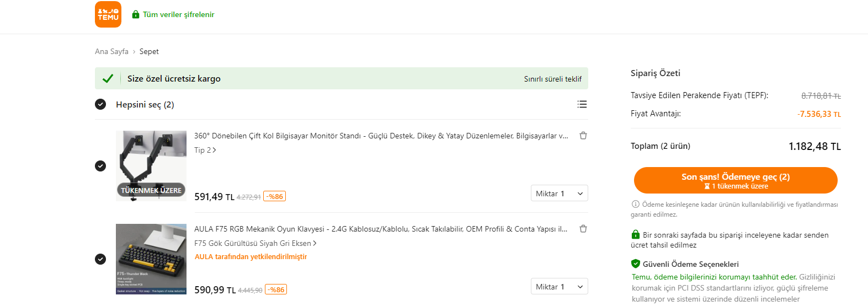The height and width of the screenshot is (306, 868).
Task: Click the green lock encryption icon
Action: (x=136, y=14)
